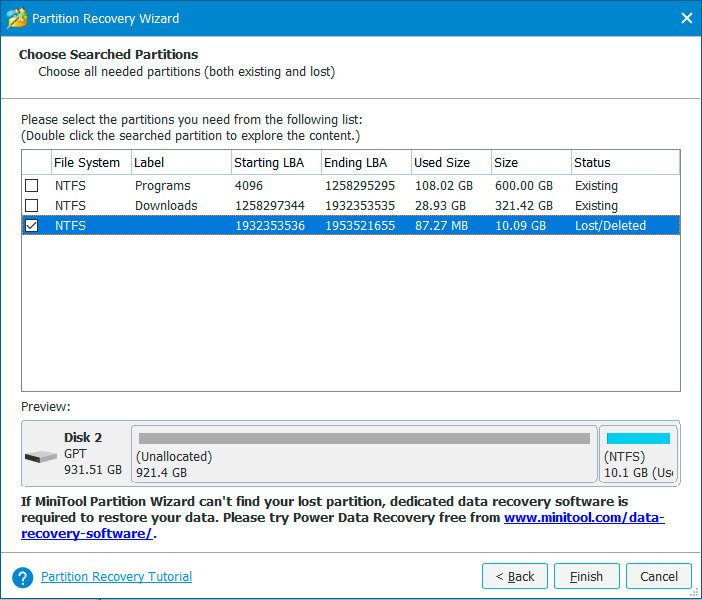This screenshot has width=702, height=600.
Task: Click the cyan NTFS usage bar
Action: click(638, 438)
